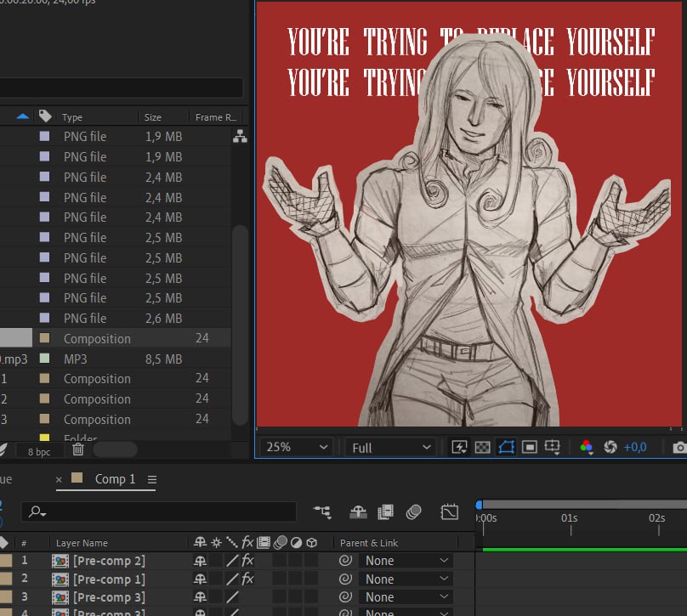The image size is (687, 616).
Task: Toggle effects fx switch on Pre-comp 1
Action: pos(247,579)
